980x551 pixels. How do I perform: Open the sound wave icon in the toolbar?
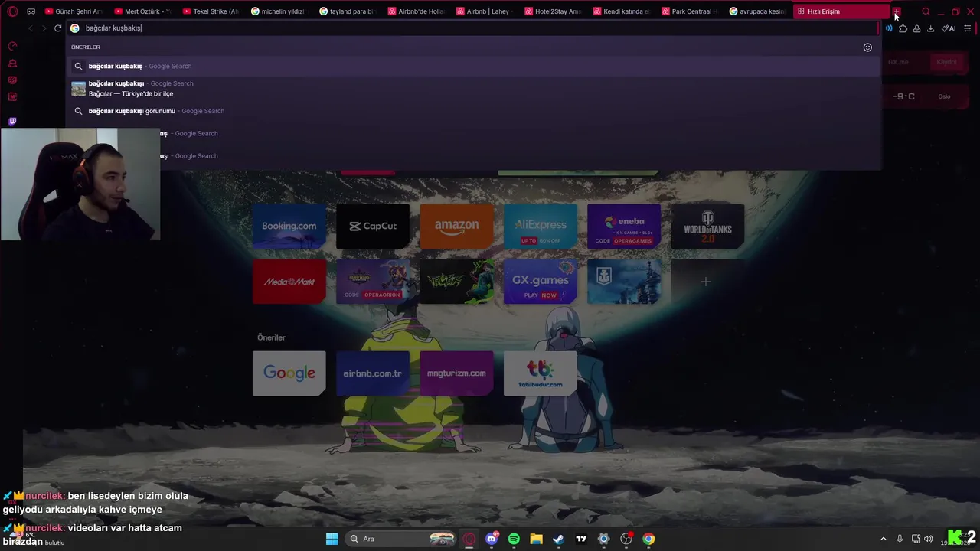coord(889,28)
